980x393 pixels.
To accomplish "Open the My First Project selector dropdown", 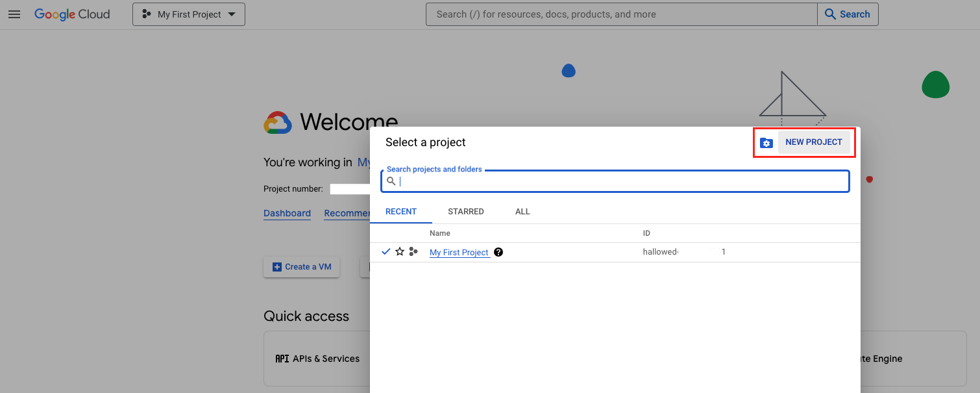I will [x=189, y=14].
